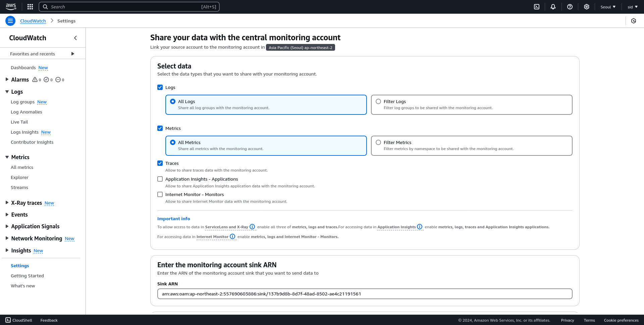Expand the Insights section
Screen dimensions: 644x325
7,250
